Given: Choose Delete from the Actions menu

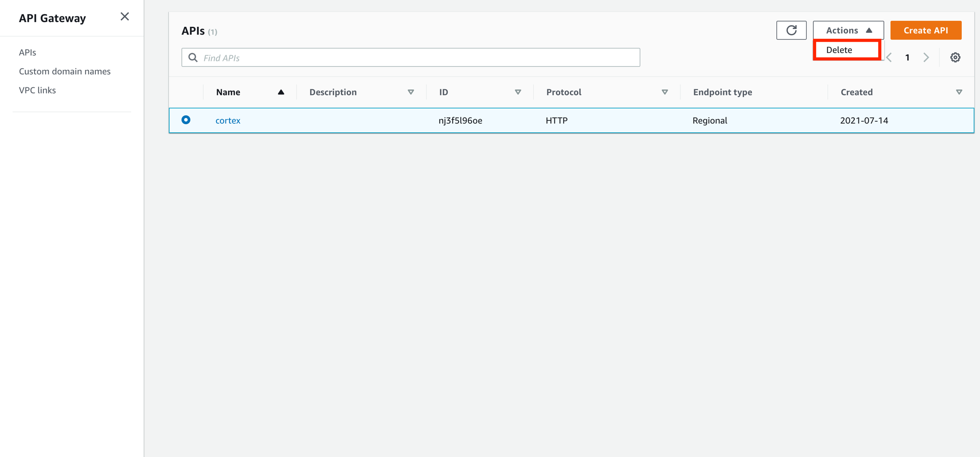Looking at the screenshot, I should pyautogui.click(x=839, y=50).
